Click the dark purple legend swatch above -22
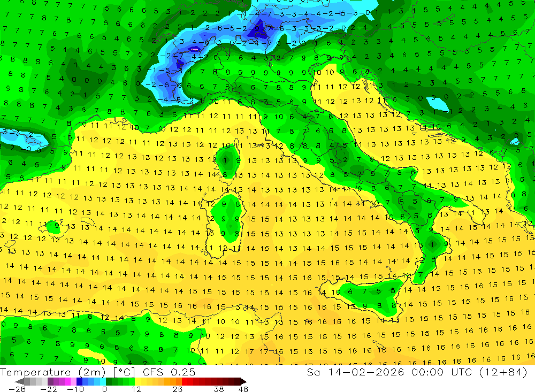Viewport: 535px width, 392px height. [50, 381]
